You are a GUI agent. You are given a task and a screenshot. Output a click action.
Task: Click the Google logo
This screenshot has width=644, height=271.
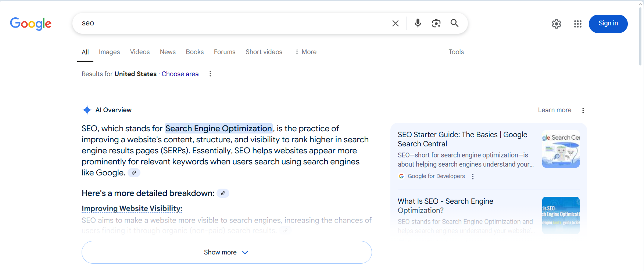pos(31,24)
